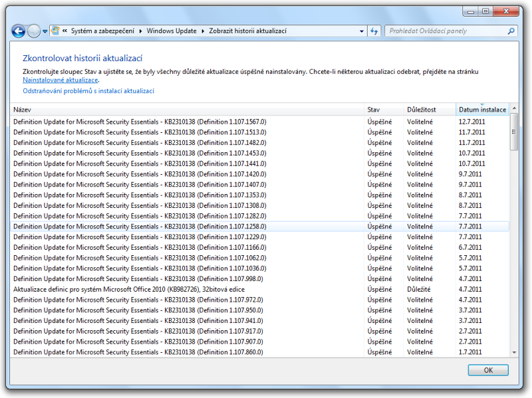The width and height of the screenshot is (532, 398).
Task: Click the greyed Forward arrow button
Action: coord(34,31)
